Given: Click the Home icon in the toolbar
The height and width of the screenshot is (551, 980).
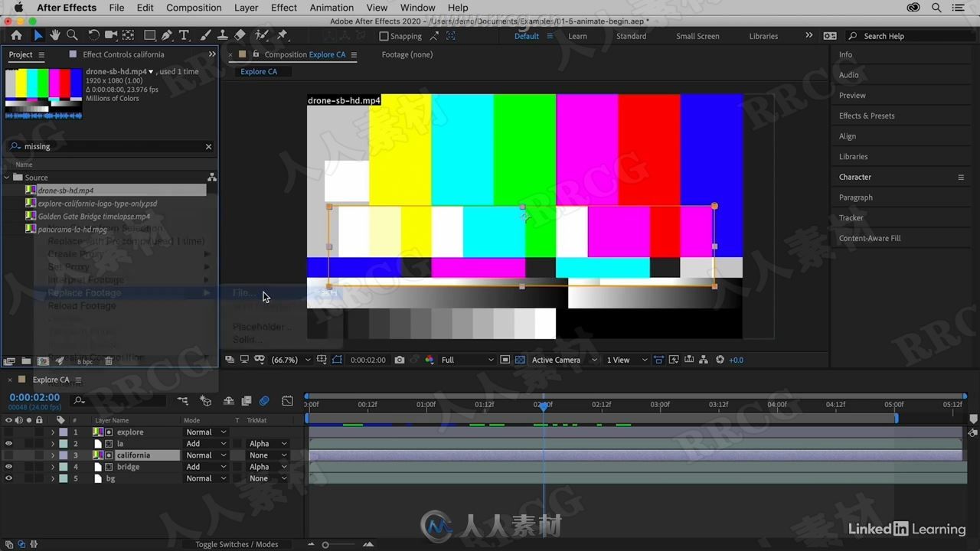Looking at the screenshot, I should (x=16, y=35).
